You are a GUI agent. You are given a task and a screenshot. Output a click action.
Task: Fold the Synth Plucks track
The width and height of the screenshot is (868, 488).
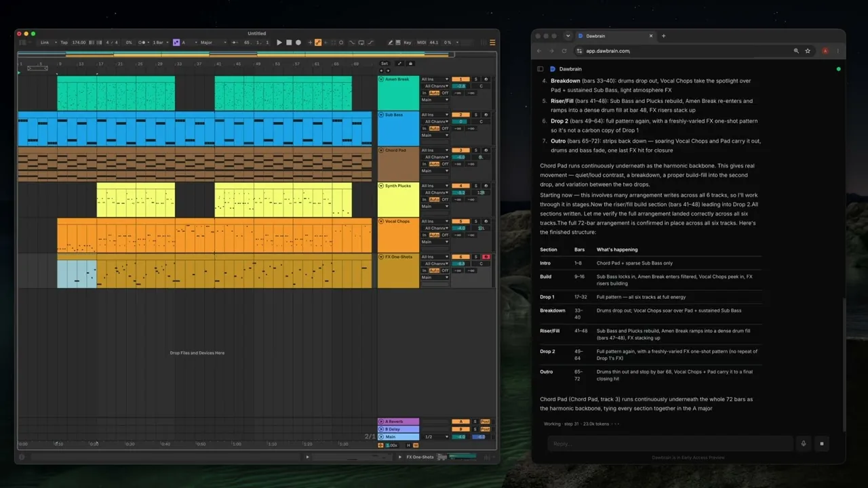pyautogui.click(x=381, y=186)
